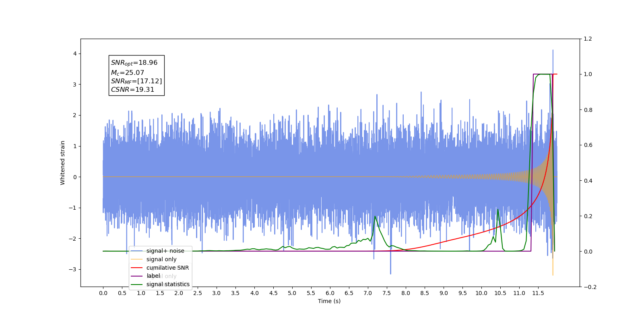Click the x-axis tick label 6.0
The width and height of the screenshot is (644, 322).
click(330, 293)
